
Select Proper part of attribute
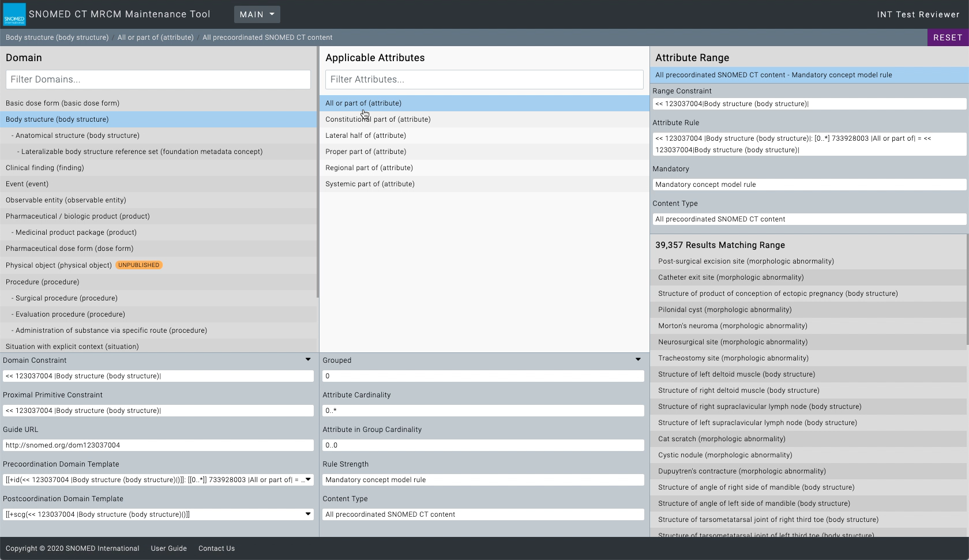tap(484, 152)
